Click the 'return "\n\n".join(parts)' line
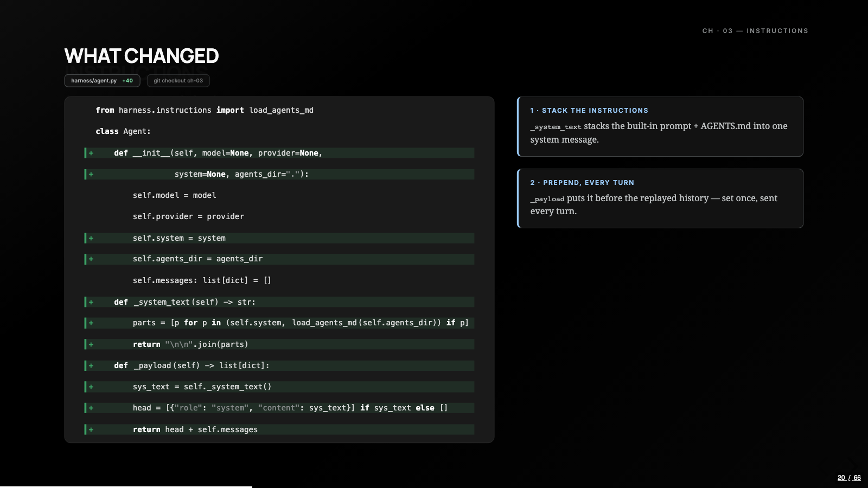The image size is (868, 488). pos(279,344)
